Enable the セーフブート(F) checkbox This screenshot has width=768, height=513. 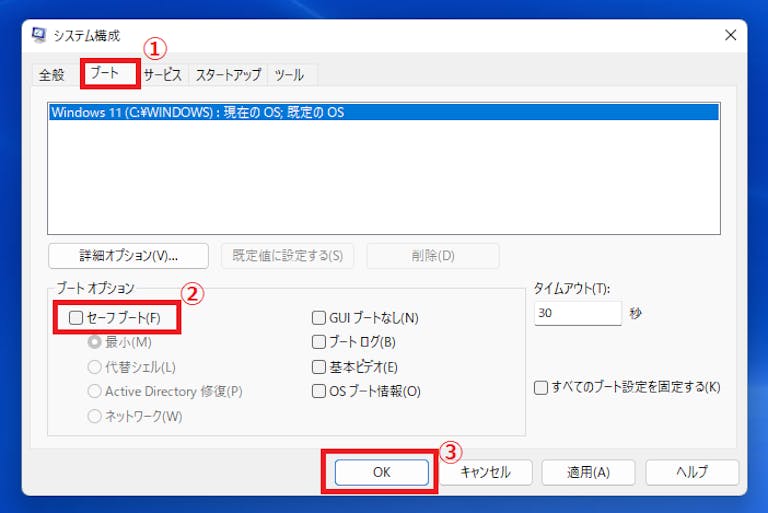tap(76, 318)
